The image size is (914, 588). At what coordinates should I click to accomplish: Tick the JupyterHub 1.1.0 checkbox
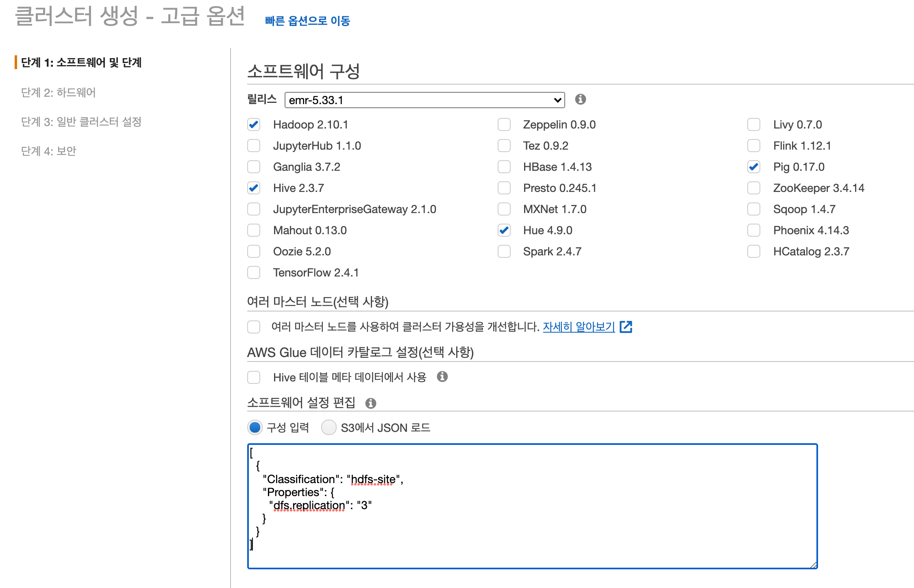click(x=254, y=146)
